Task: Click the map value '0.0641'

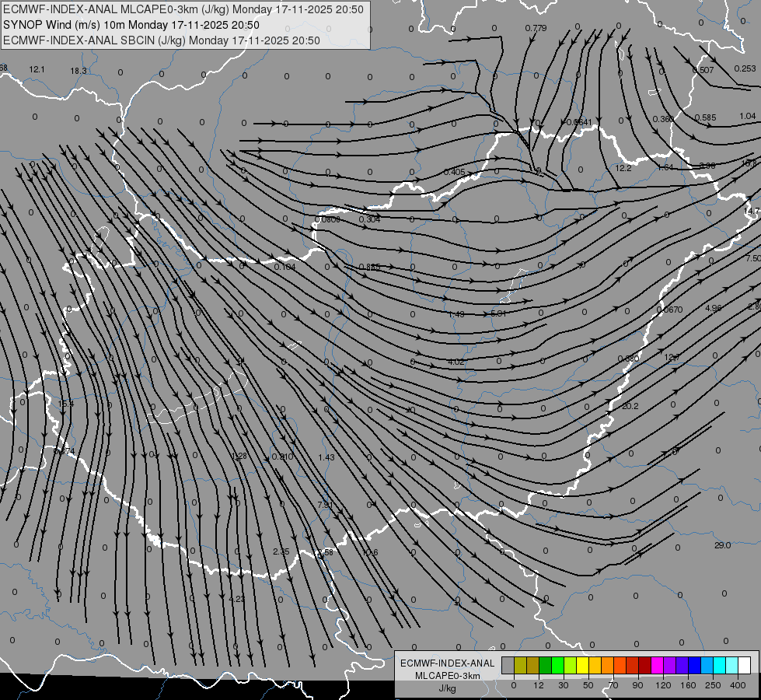Action: point(579,122)
